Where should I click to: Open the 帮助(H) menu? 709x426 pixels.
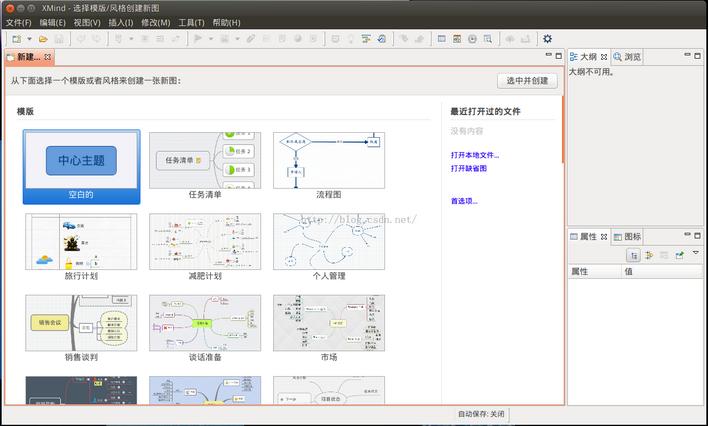[x=226, y=22]
